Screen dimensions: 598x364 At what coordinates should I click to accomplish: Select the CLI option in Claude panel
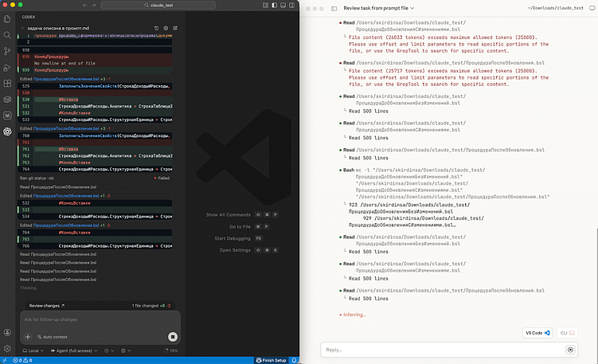(566, 332)
